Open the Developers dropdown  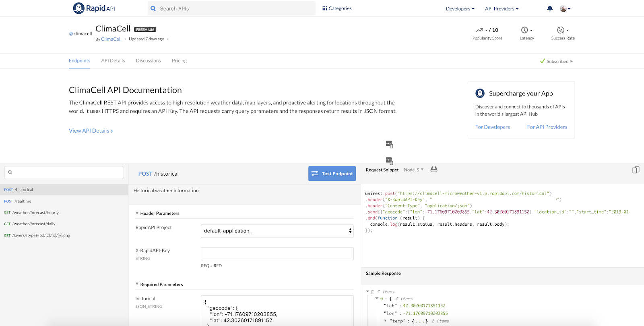[460, 9]
